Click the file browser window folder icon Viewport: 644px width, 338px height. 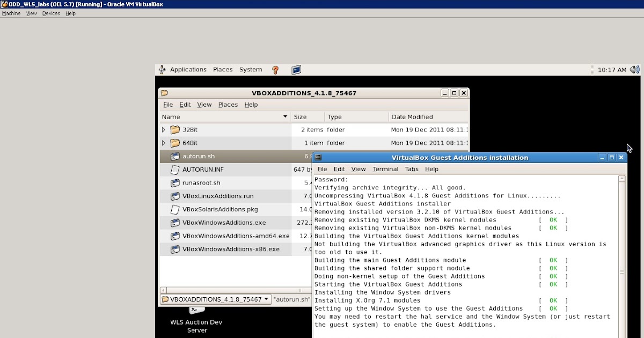click(164, 93)
